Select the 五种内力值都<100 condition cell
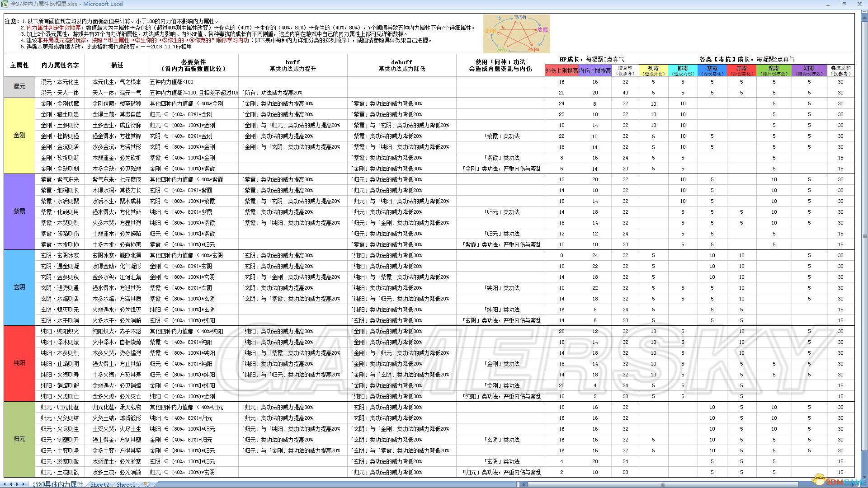The image size is (868, 488). click(x=193, y=82)
